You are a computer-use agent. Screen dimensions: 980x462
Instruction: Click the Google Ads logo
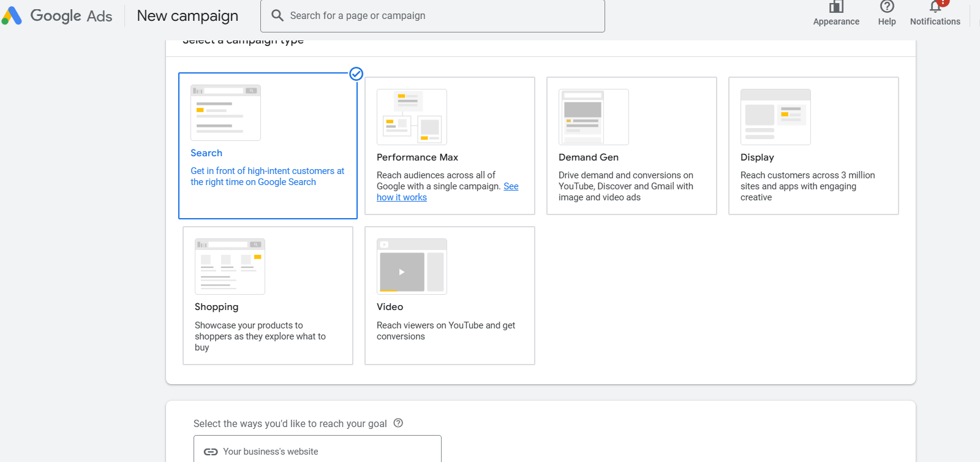click(12, 16)
